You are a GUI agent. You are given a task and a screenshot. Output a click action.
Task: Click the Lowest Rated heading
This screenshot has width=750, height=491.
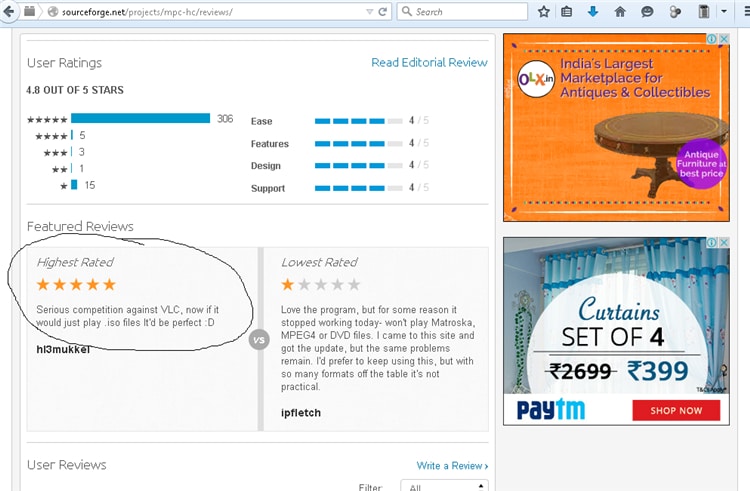pos(319,262)
